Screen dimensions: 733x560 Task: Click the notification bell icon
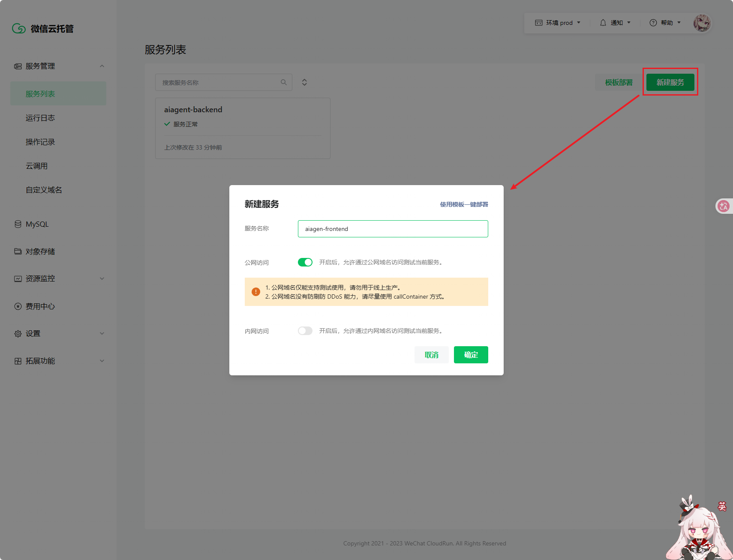[603, 23]
